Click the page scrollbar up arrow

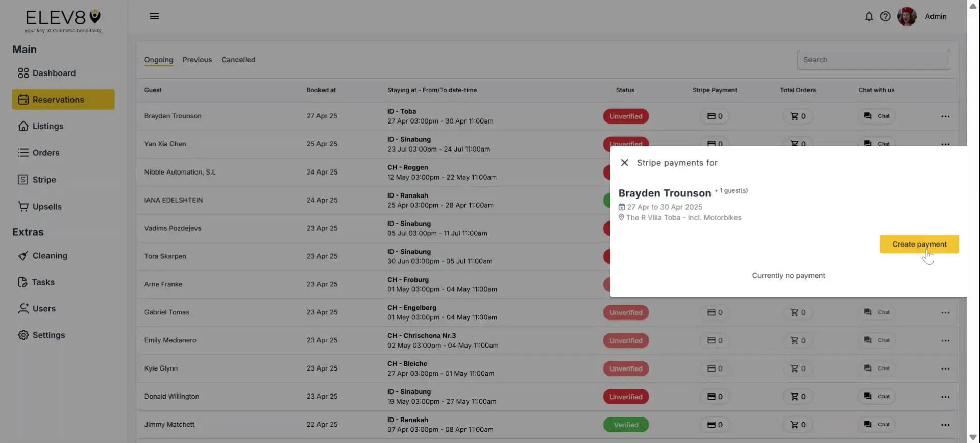coord(973,6)
